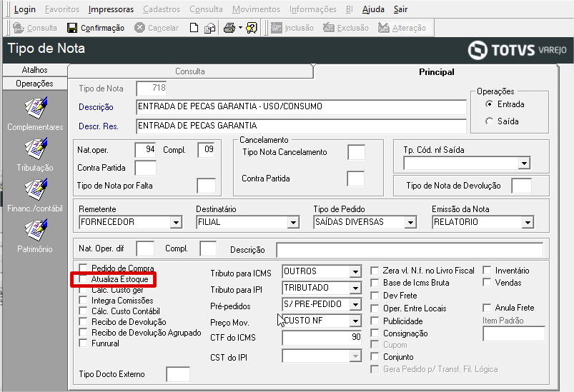Screen dimensions: 574x392
Task: Enable the Funrural checkbox
Action: (84, 343)
